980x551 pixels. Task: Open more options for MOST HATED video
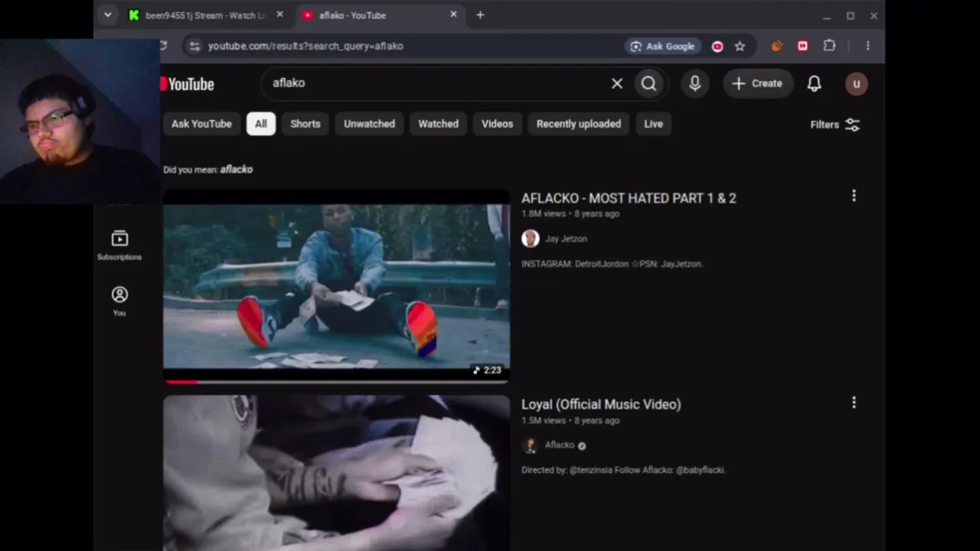(x=854, y=196)
